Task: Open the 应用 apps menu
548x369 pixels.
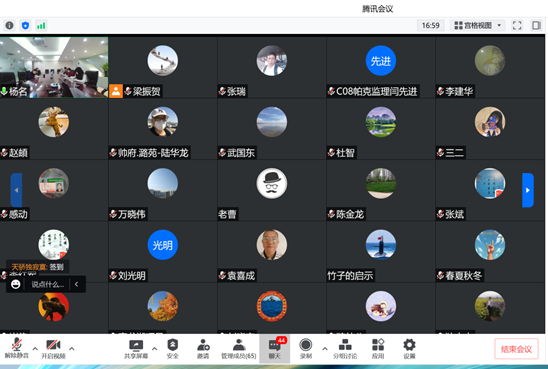Action: (378, 348)
